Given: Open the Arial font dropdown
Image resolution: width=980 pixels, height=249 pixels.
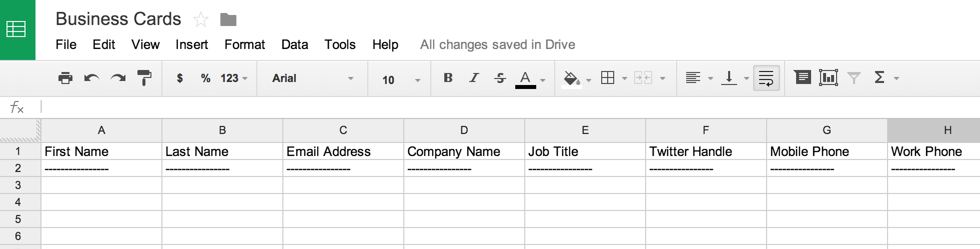Looking at the screenshot, I should pyautogui.click(x=312, y=78).
